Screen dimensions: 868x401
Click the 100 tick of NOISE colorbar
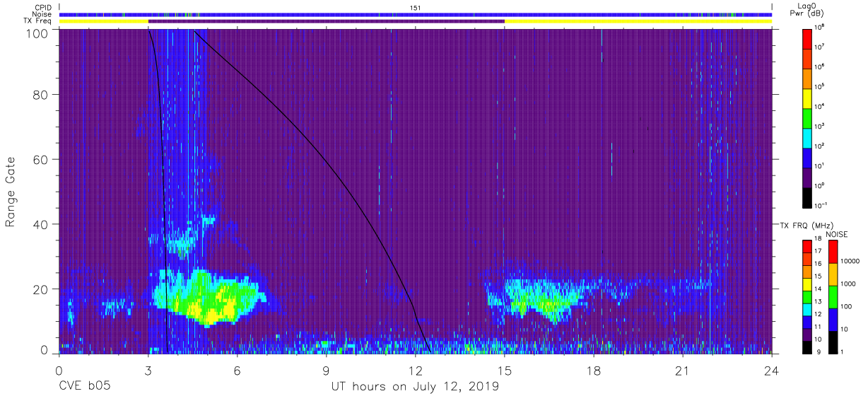847,306
